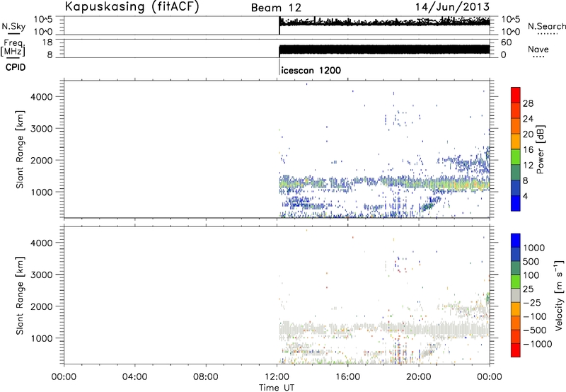Image resolution: width=566 pixels, height=392 pixels.
Task: Click the 'Time UT' axis title
Action: [277, 388]
